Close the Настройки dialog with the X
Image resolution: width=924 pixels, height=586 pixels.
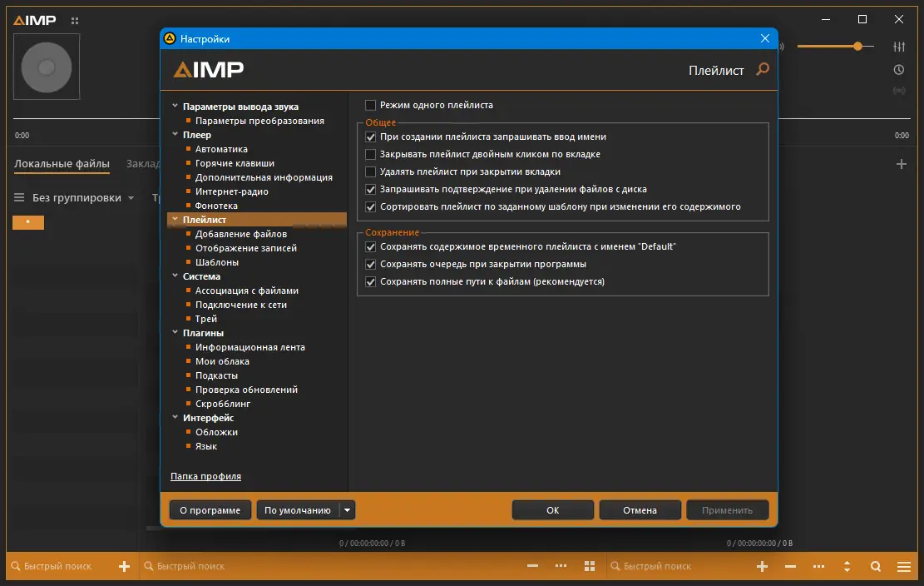765,38
